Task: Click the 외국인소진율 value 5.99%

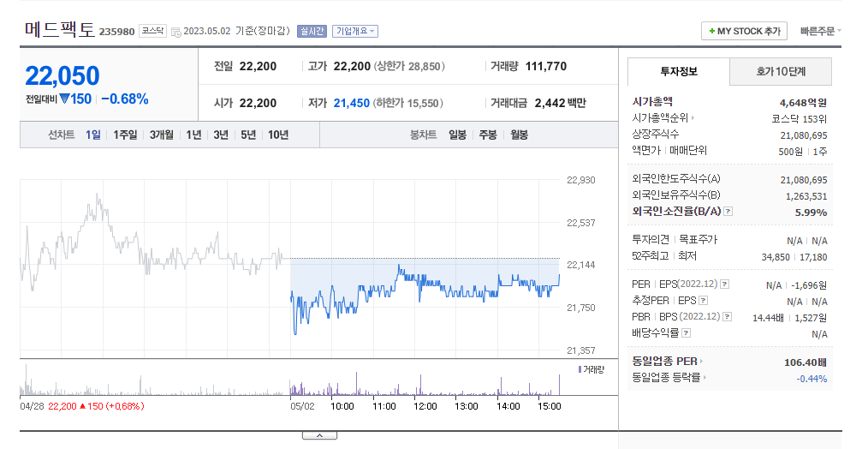Action: [x=811, y=213]
